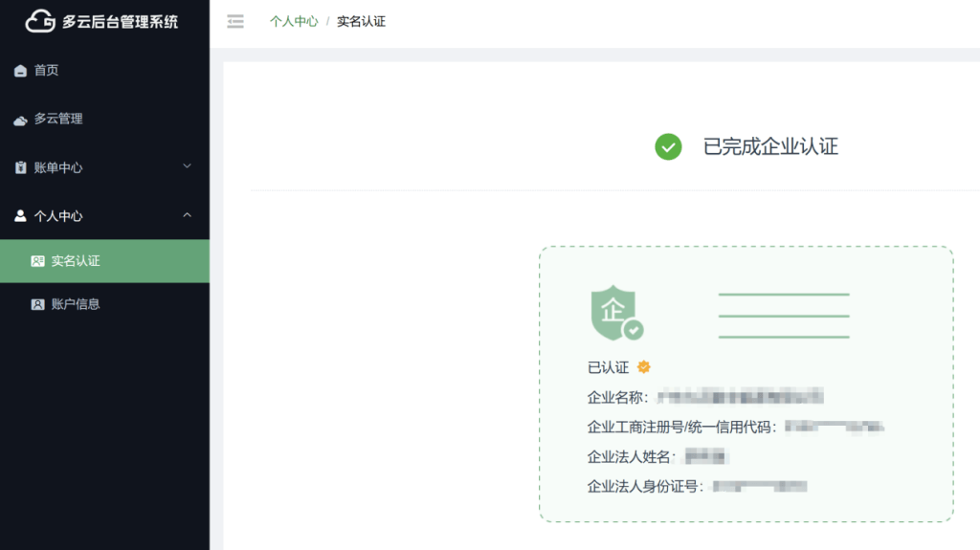This screenshot has width=980, height=550.
Task: Click the 多云后台管理系统 title text
Action: point(120,21)
